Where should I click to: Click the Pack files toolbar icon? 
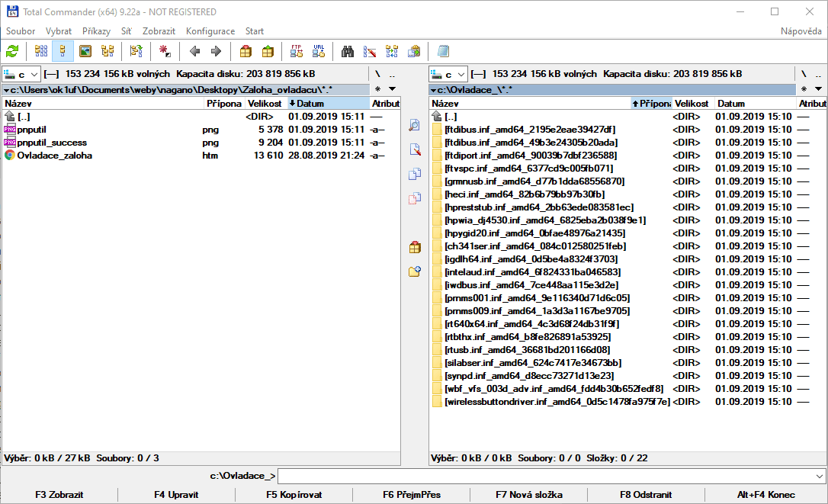(246, 52)
